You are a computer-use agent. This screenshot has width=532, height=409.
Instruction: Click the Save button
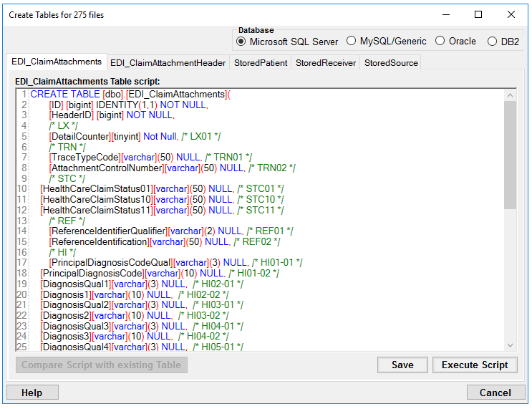click(402, 365)
